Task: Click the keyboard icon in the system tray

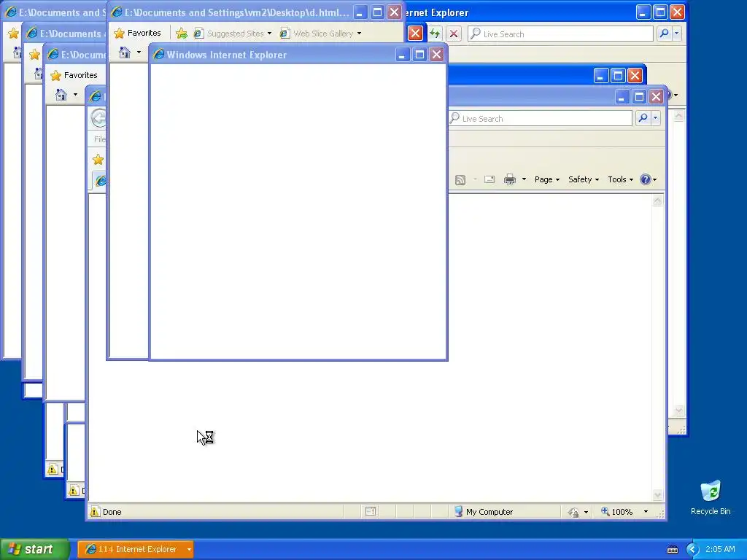Action: tap(672, 550)
